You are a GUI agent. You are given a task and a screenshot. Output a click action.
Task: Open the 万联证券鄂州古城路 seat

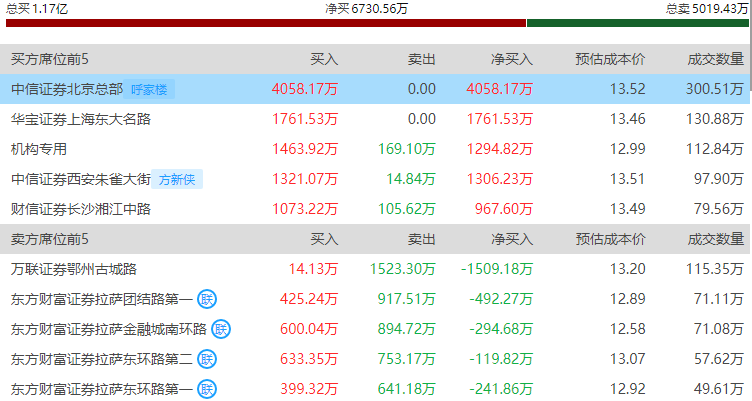point(74,269)
